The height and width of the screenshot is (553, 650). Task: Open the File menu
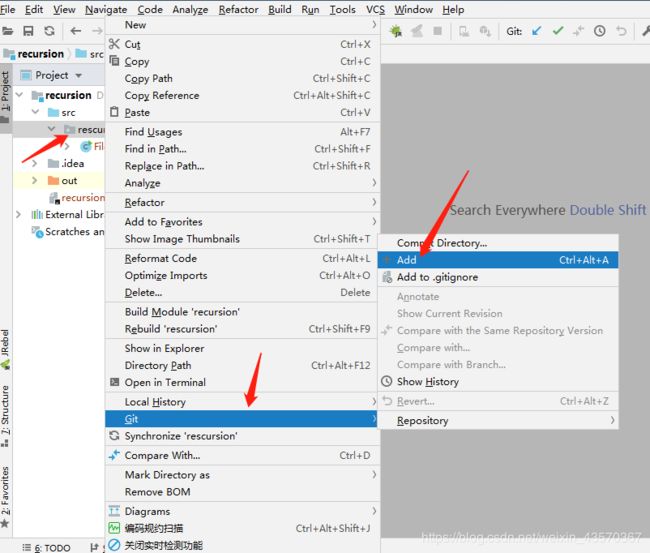pos(8,9)
